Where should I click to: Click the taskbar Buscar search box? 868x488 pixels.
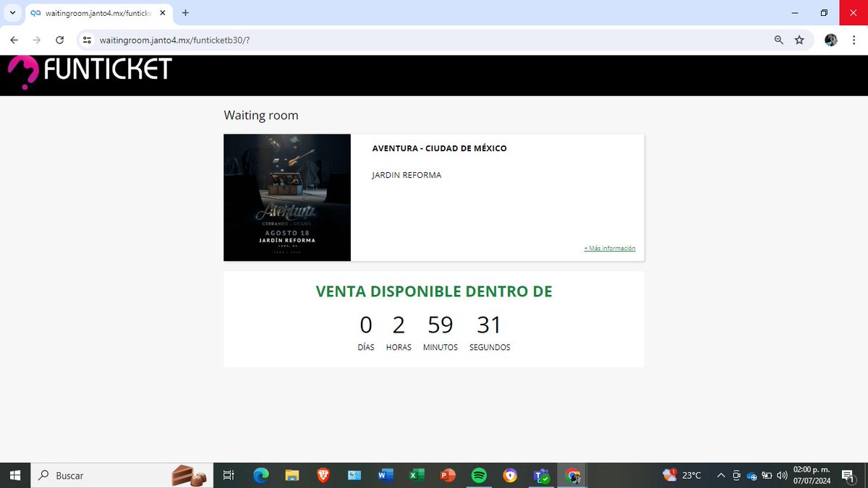click(122, 475)
